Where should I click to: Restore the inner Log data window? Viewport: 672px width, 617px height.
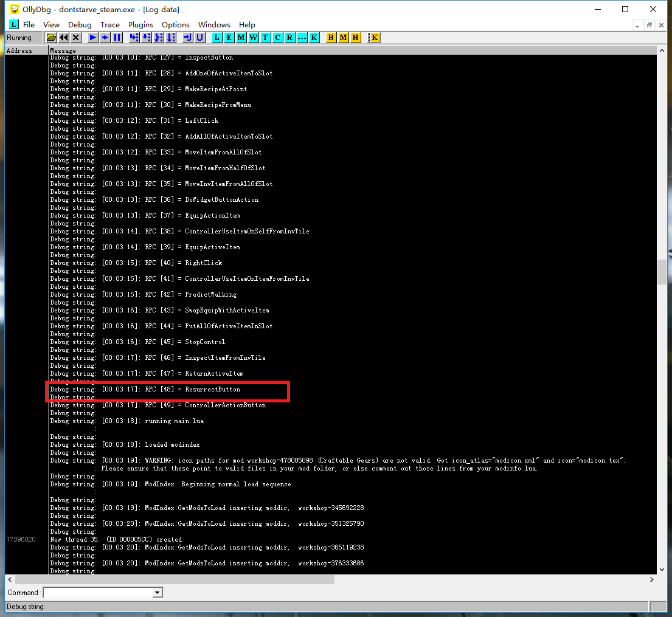click(649, 26)
